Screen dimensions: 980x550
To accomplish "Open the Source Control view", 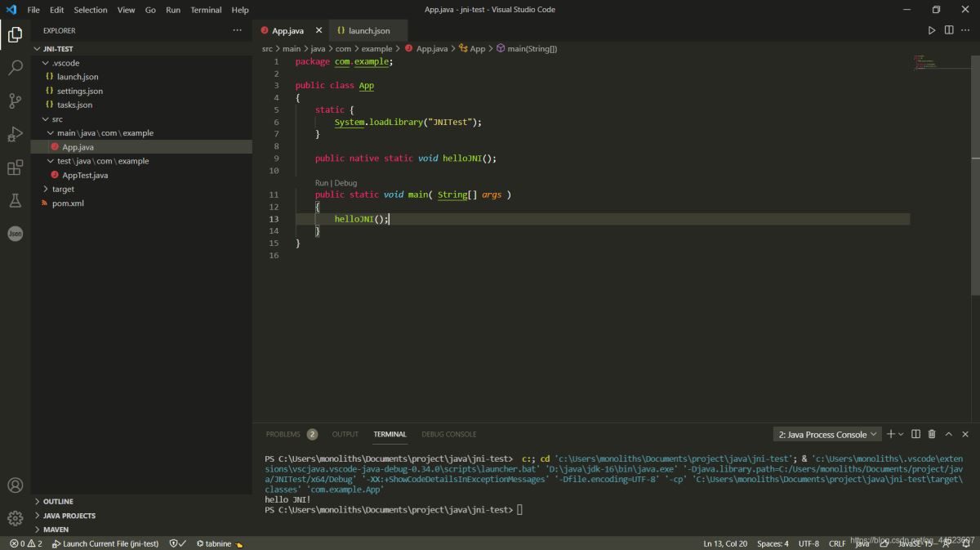I will (15, 101).
